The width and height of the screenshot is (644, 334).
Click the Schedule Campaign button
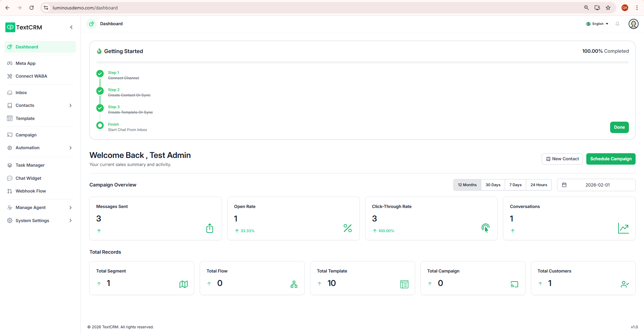pos(610,159)
